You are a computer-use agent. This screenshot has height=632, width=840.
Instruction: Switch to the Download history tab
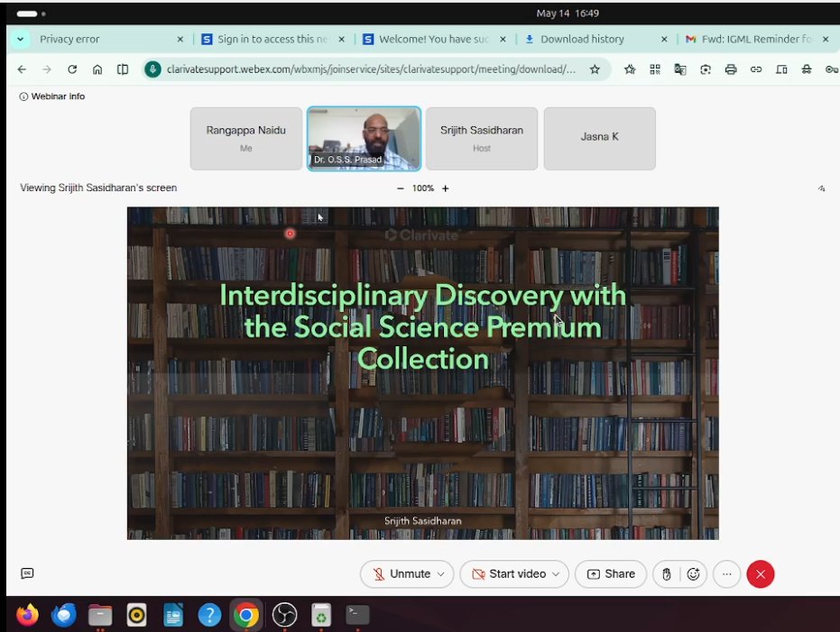[x=582, y=39]
